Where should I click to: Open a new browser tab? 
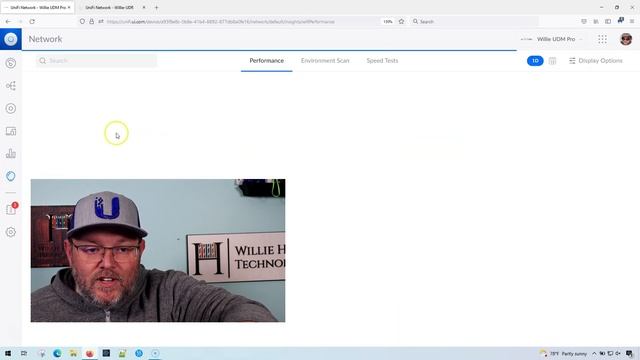coord(156,7)
